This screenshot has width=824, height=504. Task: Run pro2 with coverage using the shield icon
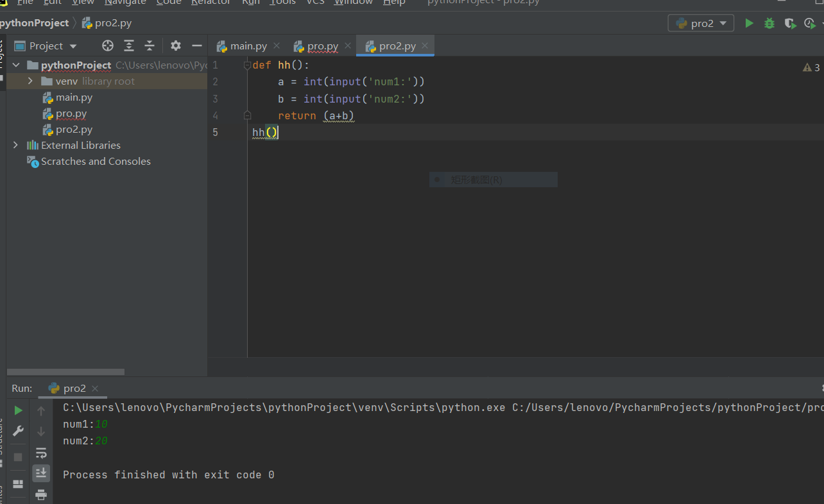pyautogui.click(x=790, y=23)
